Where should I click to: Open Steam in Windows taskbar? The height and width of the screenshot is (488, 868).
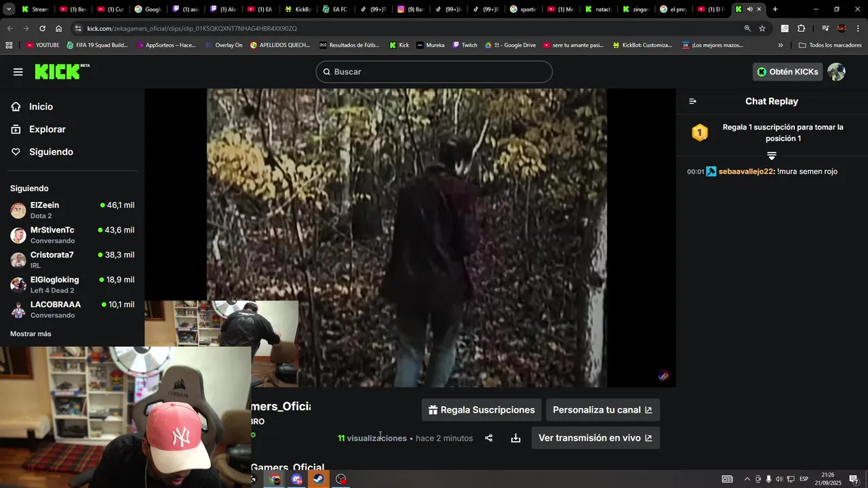(x=318, y=479)
